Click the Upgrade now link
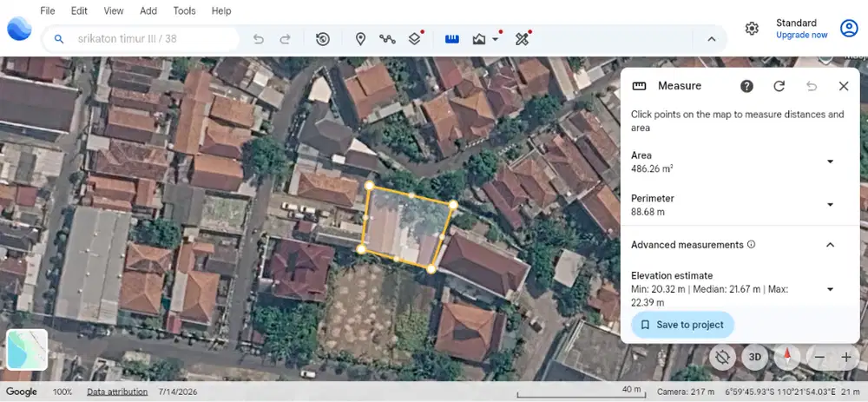The height and width of the screenshot is (402, 868). [x=801, y=35]
